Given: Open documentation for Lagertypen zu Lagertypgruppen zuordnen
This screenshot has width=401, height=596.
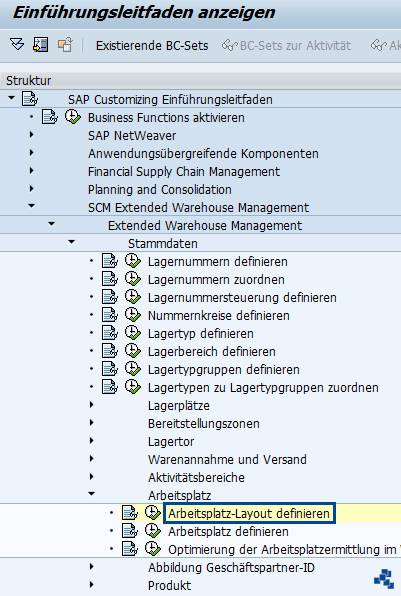Looking at the screenshot, I should pyautogui.click(x=110, y=387).
